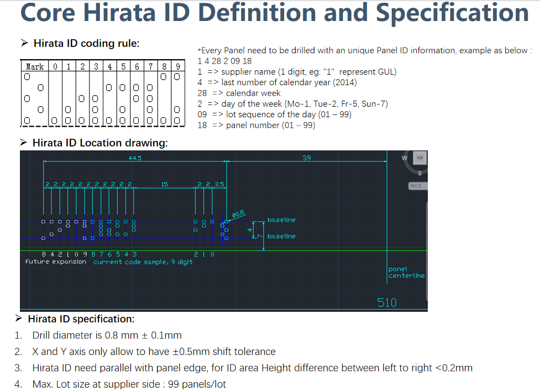Click column header '1' in the Mark table
This screenshot has height=392, width=540.
69,66
